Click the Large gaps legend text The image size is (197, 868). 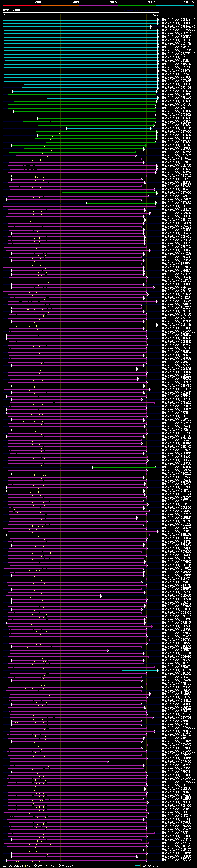(13, 866)
